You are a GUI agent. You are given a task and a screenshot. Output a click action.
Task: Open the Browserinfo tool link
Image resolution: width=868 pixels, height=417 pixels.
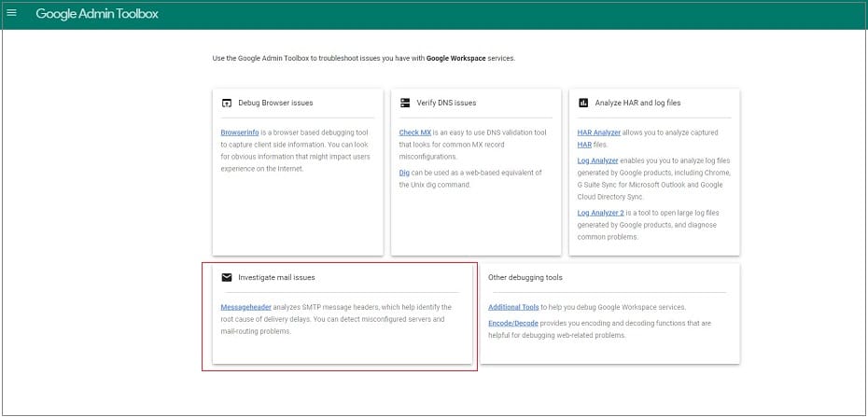(x=240, y=132)
